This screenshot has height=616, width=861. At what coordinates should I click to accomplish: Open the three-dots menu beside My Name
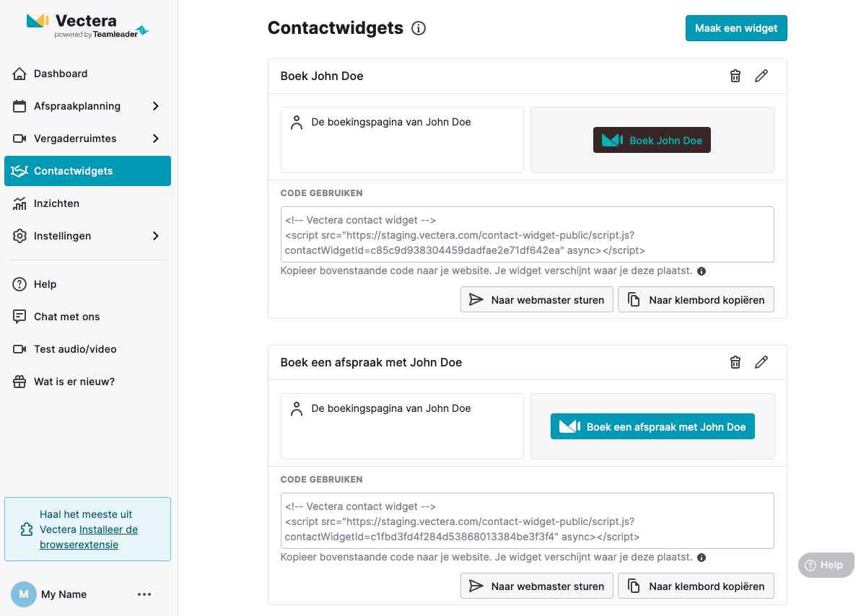(x=144, y=594)
